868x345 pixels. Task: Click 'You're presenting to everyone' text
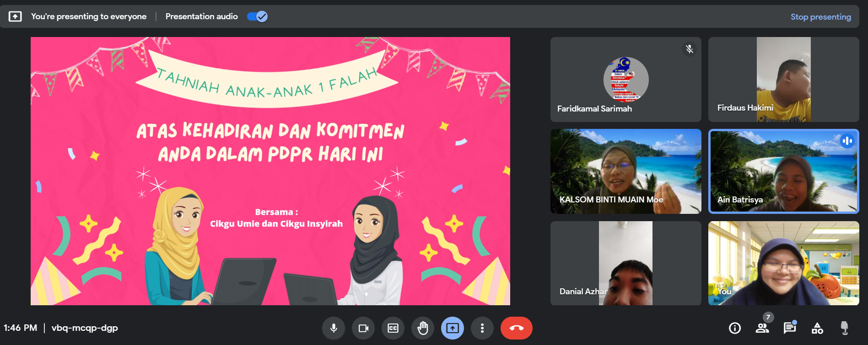89,16
